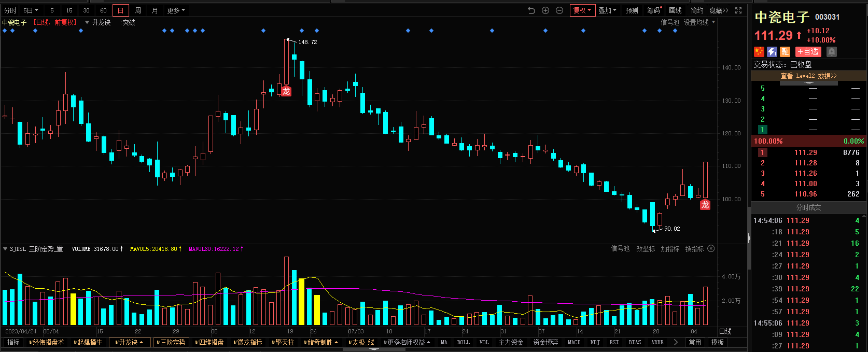Screen dimensions: 868x352
Task: Enter fullscreen chart mode via expand icon
Action: click(x=738, y=10)
